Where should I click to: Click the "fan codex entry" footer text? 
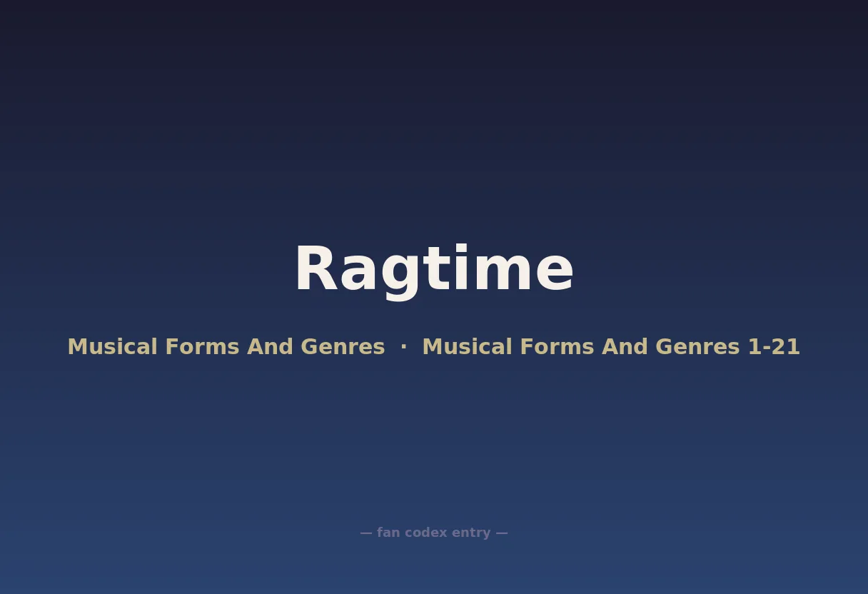(x=434, y=533)
